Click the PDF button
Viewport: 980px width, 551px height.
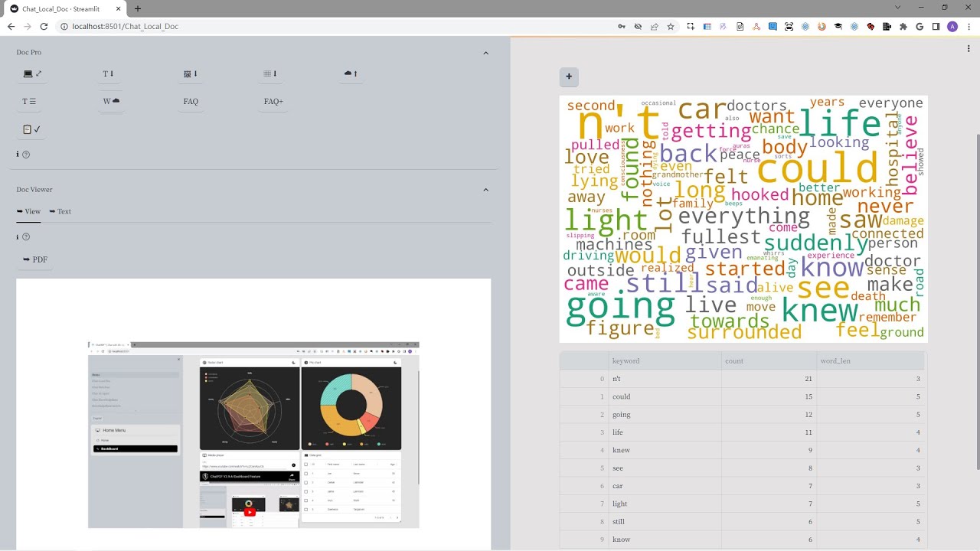(x=35, y=259)
